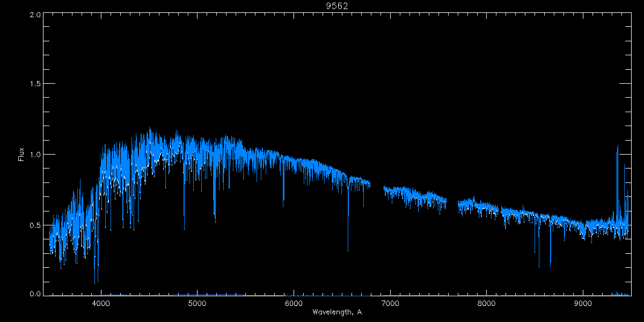Click the y-axis tick label 2.0
Image resolution: width=644 pixels, height=322 pixels.
point(35,14)
